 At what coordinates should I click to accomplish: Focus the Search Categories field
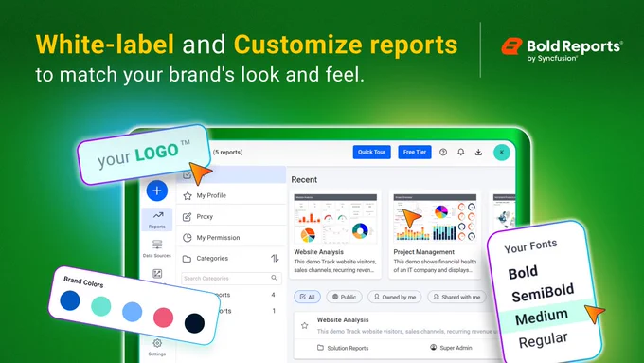point(231,279)
